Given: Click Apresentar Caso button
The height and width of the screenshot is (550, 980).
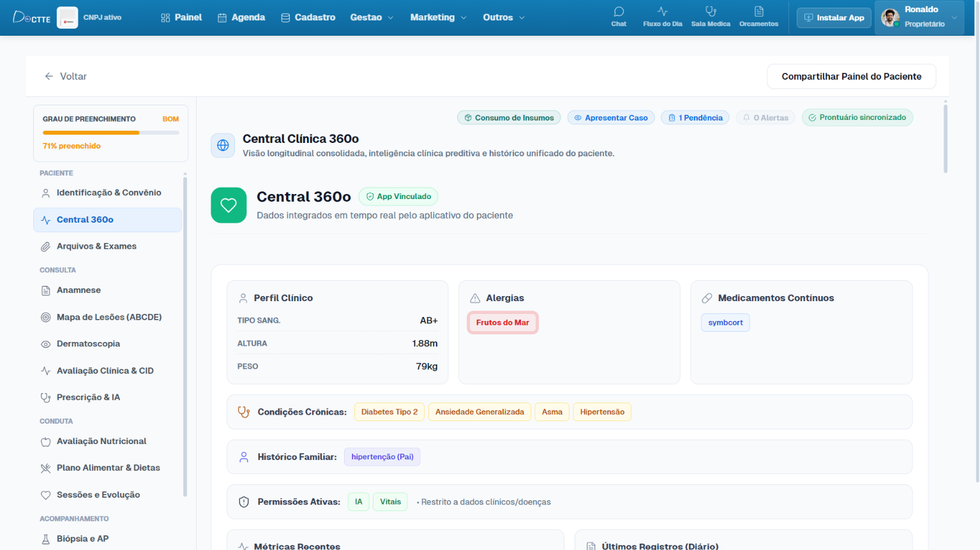Looking at the screenshot, I should (x=611, y=117).
